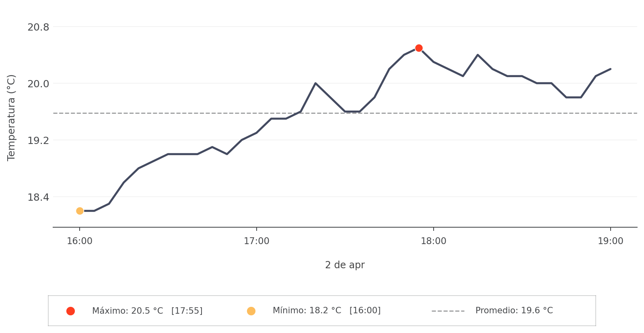Toggle the Promedio: 19.6 °C legend label
This screenshot has width=644, height=333.
click(514, 310)
